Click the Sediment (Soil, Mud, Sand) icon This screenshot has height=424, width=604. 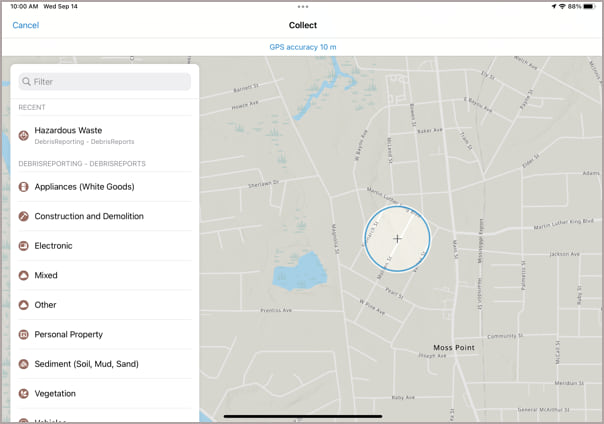point(23,364)
